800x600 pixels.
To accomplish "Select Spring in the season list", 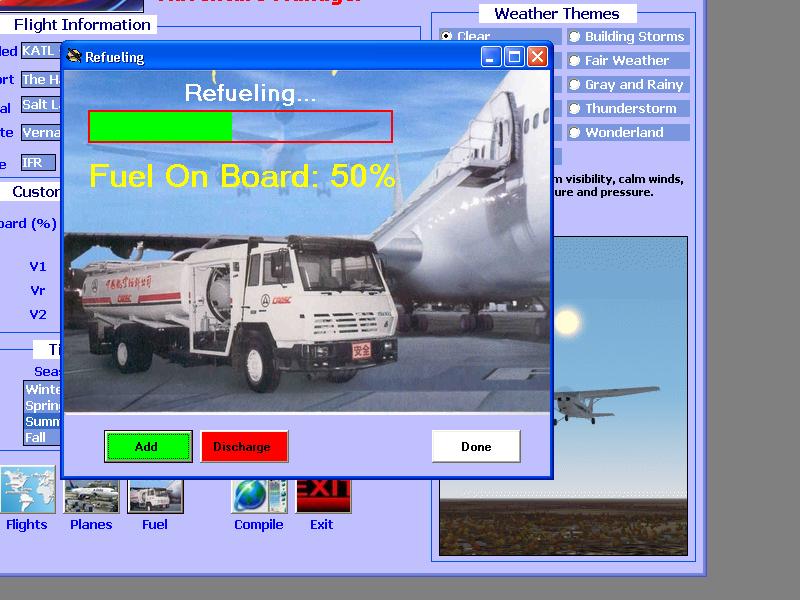I will (x=43, y=405).
